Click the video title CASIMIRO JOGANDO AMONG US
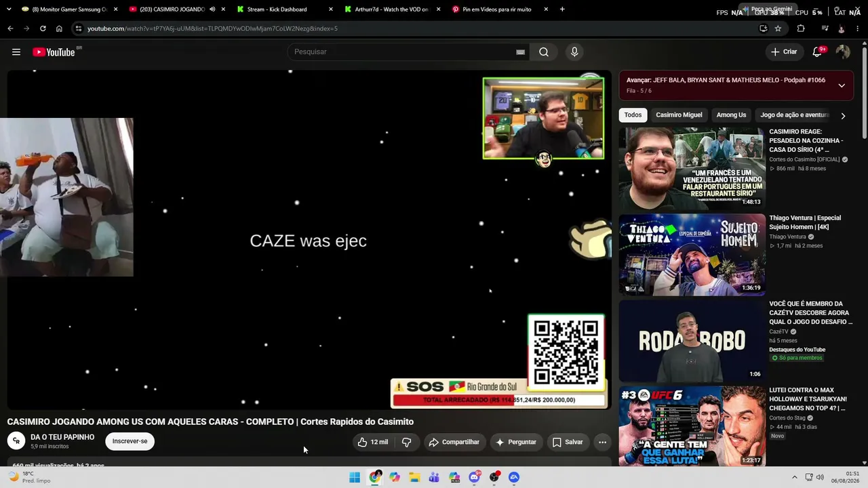 tap(210, 422)
